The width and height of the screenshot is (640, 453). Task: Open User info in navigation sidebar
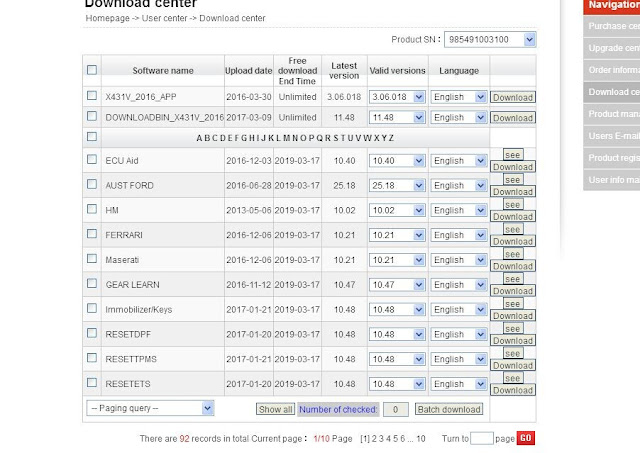[612, 180]
